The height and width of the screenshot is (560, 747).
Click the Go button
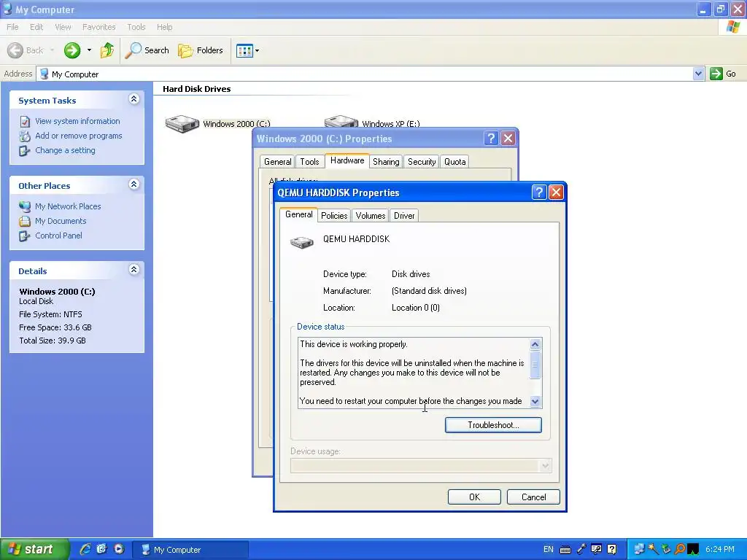(723, 74)
